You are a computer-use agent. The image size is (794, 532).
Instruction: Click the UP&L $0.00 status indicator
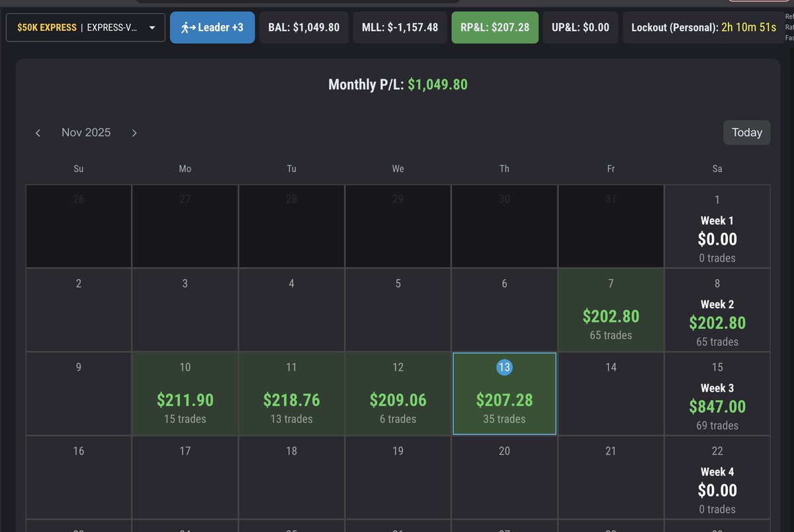pyautogui.click(x=580, y=27)
